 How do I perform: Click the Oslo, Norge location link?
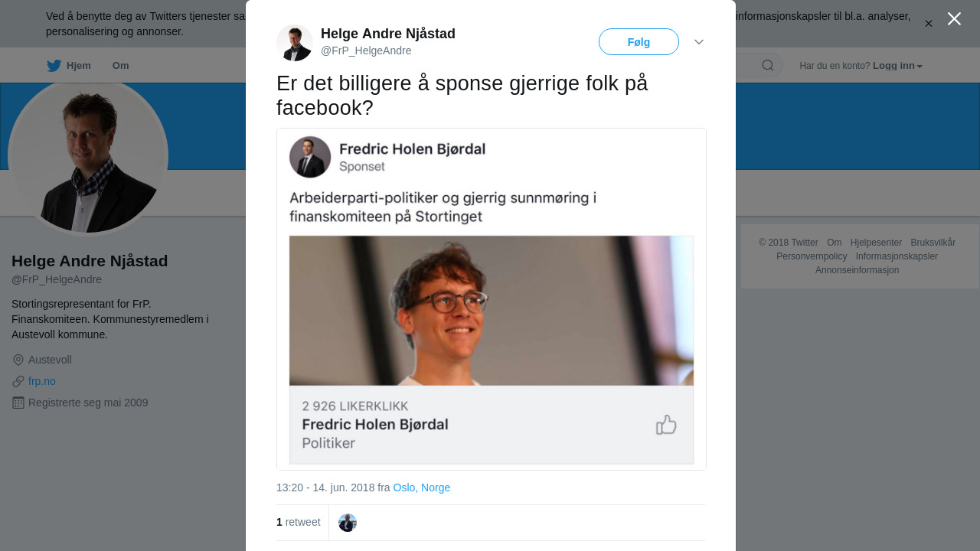coord(421,487)
